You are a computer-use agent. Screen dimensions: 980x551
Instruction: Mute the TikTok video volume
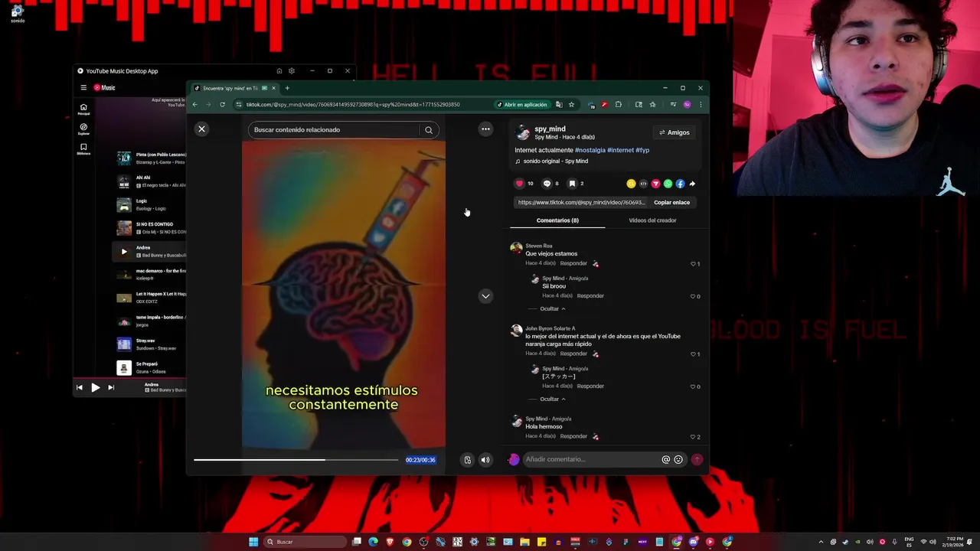(x=485, y=460)
